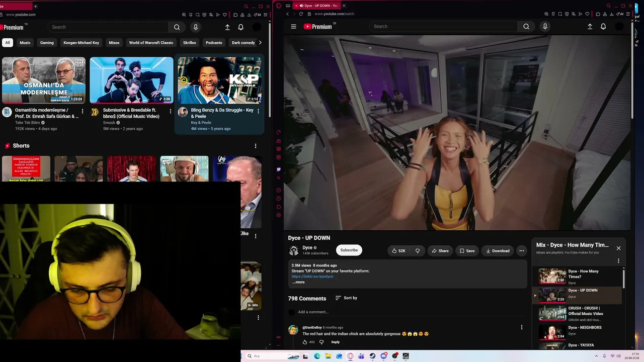Viewport: 644px width, 362px height.
Task: Start voice search in the Dyce video window
Action: pyautogui.click(x=545, y=27)
